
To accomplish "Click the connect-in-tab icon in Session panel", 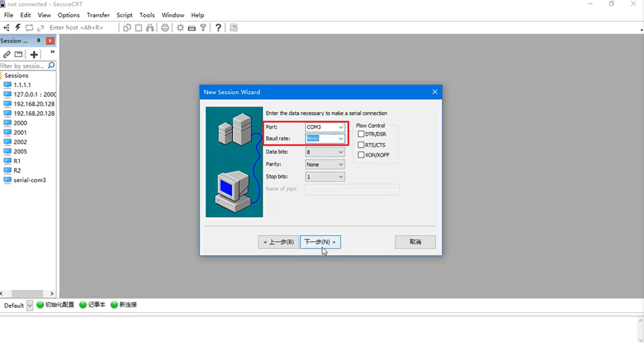I will pos(19,54).
